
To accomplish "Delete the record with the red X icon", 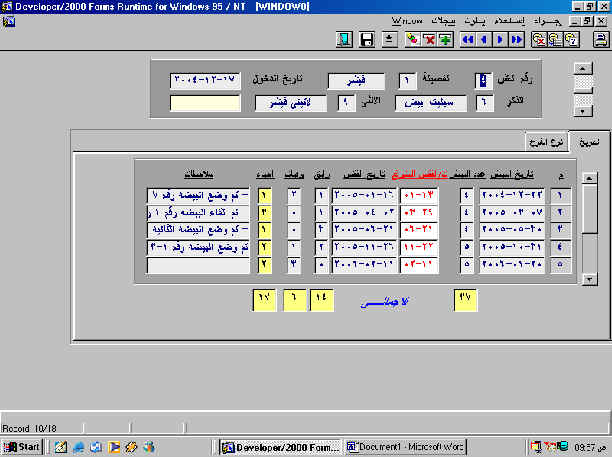I will coord(429,39).
